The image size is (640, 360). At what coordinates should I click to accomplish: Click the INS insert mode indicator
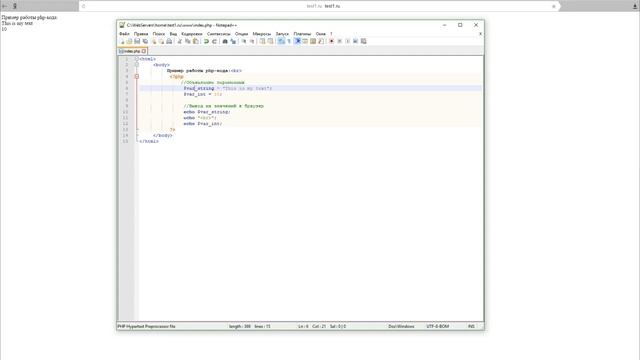point(471,327)
